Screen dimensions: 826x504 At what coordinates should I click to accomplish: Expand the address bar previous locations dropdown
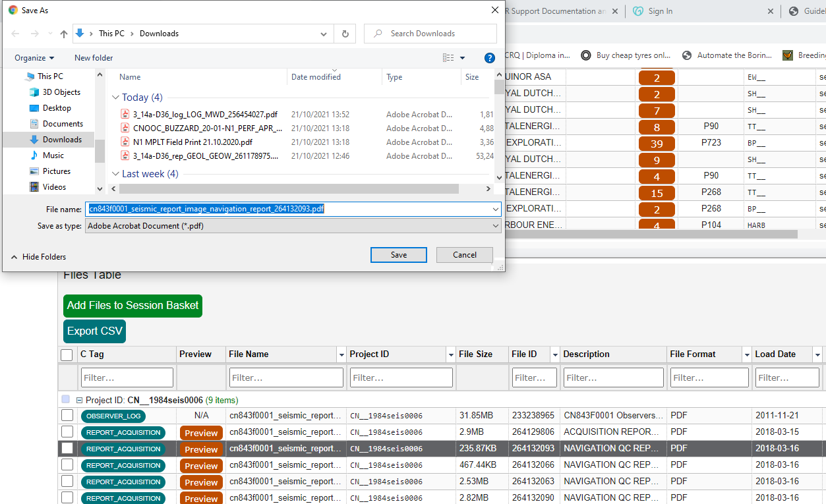tap(324, 34)
